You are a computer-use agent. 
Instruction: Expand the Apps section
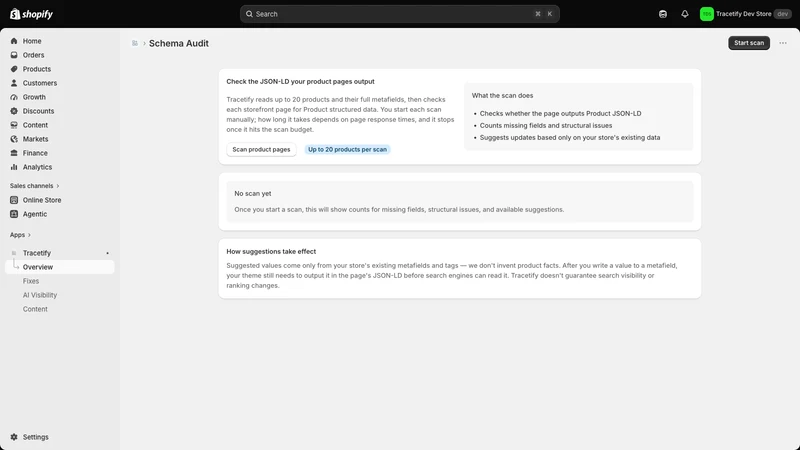[x=20, y=235]
